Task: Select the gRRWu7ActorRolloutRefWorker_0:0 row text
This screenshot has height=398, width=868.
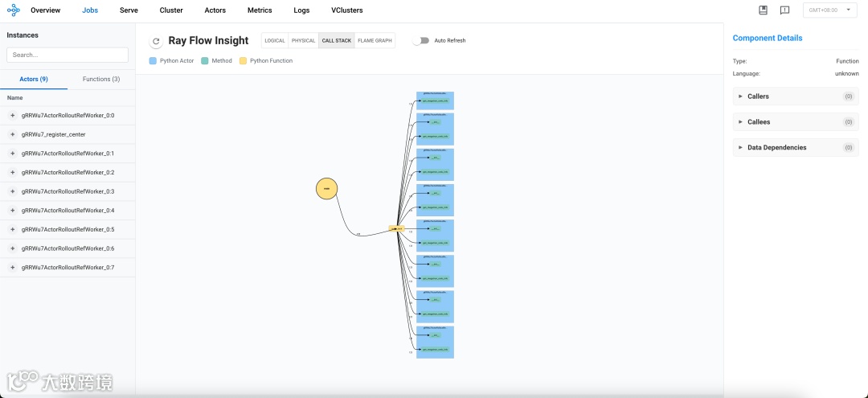Action: [68, 116]
